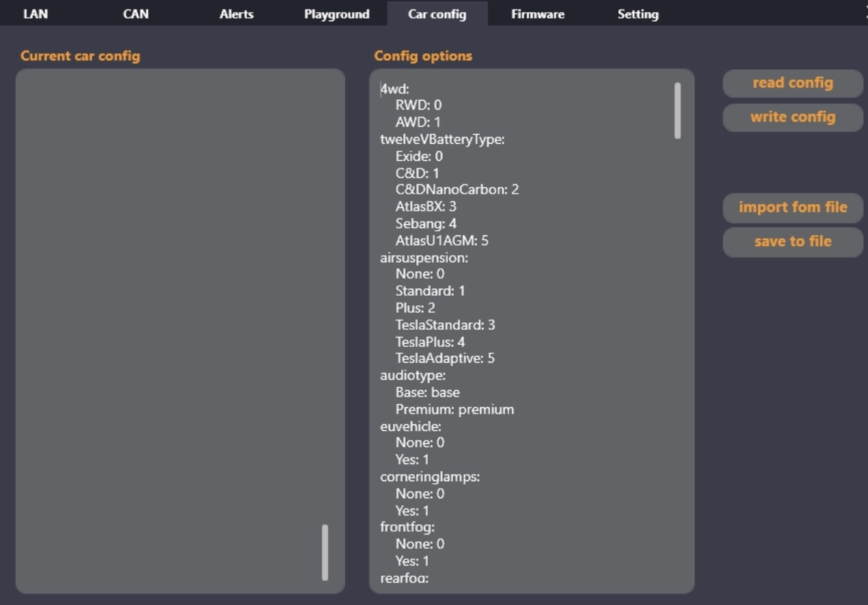Click the airsuspension entry in Config options
868x605 pixels.
click(424, 258)
